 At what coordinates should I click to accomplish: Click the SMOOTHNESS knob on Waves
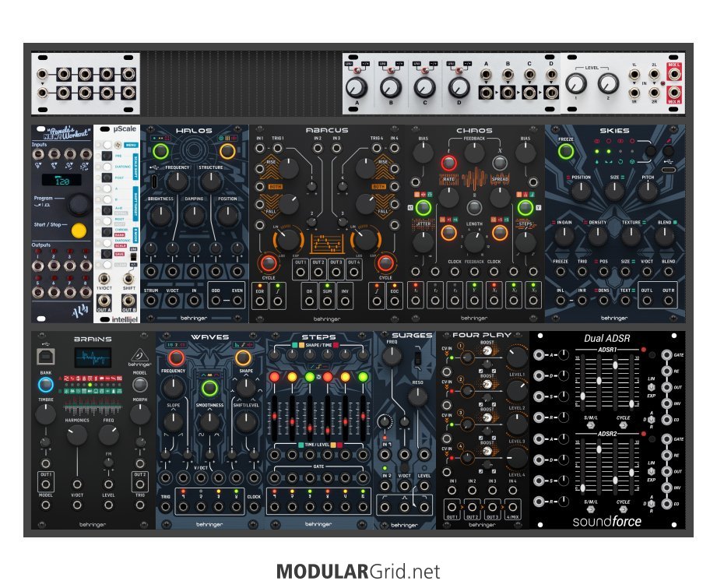coord(209,422)
